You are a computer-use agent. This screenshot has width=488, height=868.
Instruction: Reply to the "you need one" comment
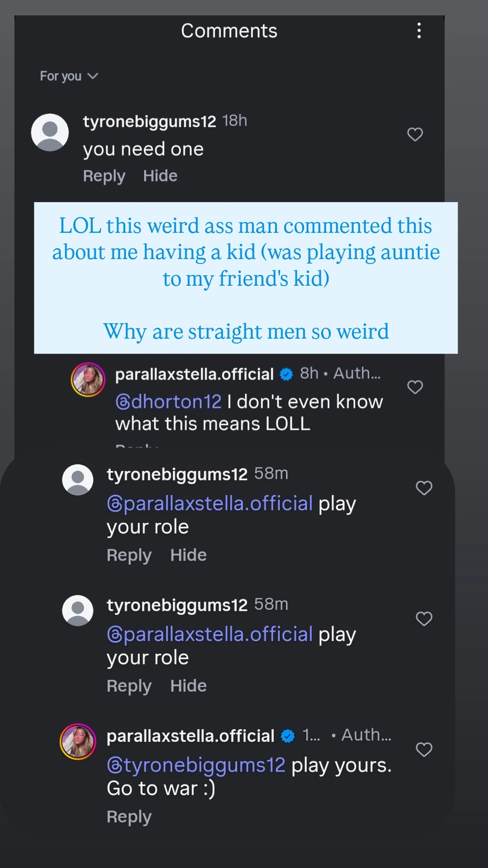tap(104, 176)
